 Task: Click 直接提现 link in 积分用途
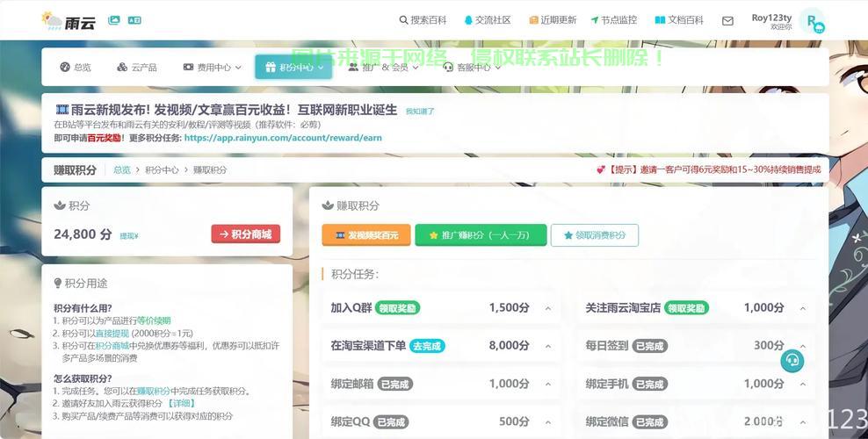pyautogui.click(x=112, y=334)
